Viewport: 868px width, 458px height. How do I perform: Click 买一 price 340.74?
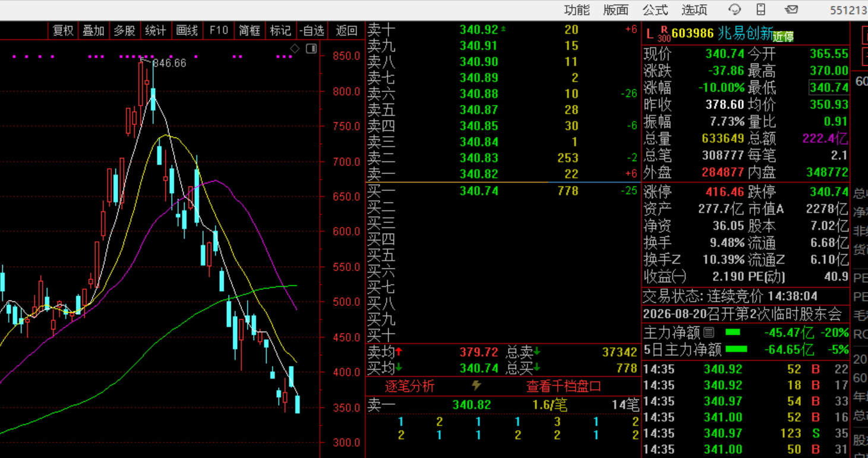[479, 191]
